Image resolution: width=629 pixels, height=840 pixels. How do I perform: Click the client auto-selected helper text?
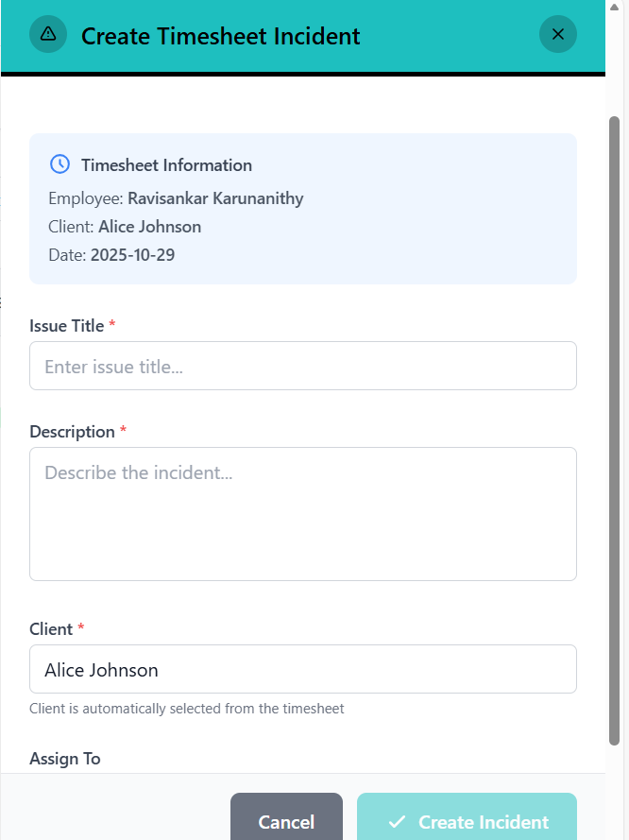tap(186, 709)
